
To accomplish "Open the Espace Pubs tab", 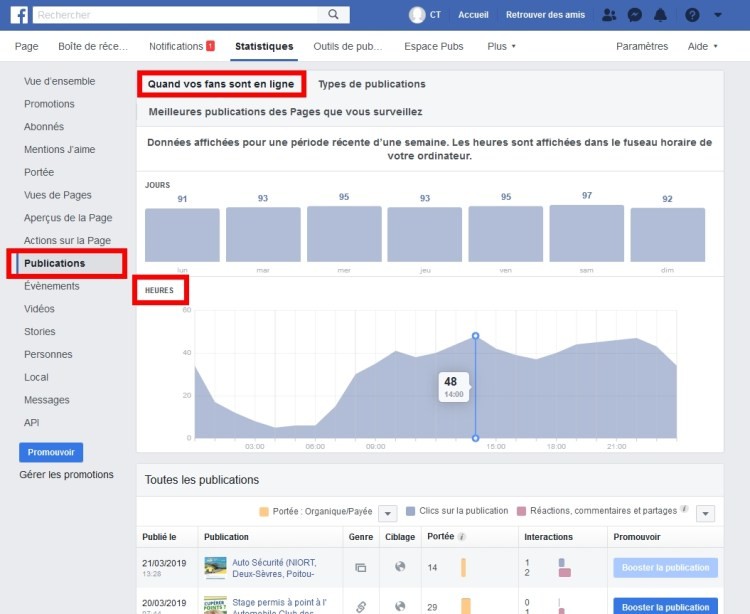I will [433, 46].
